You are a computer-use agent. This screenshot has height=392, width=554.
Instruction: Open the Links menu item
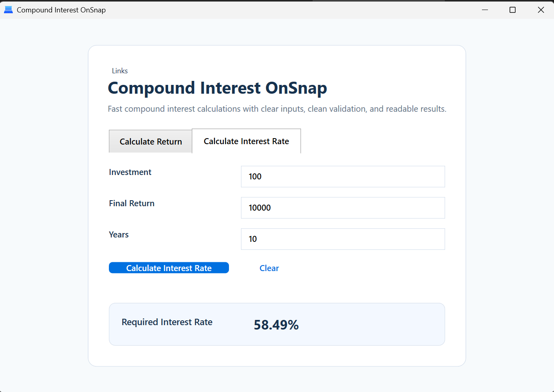[120, 71]
